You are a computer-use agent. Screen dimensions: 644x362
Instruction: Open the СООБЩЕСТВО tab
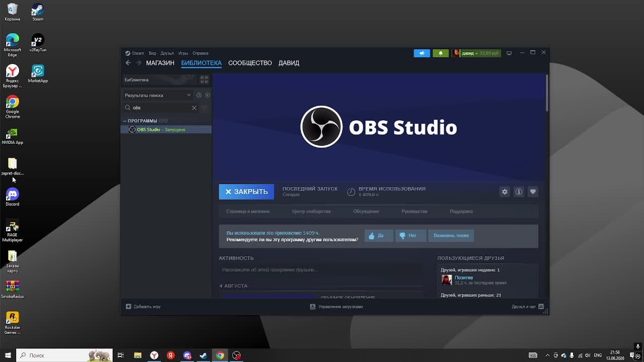coord(250,63)
